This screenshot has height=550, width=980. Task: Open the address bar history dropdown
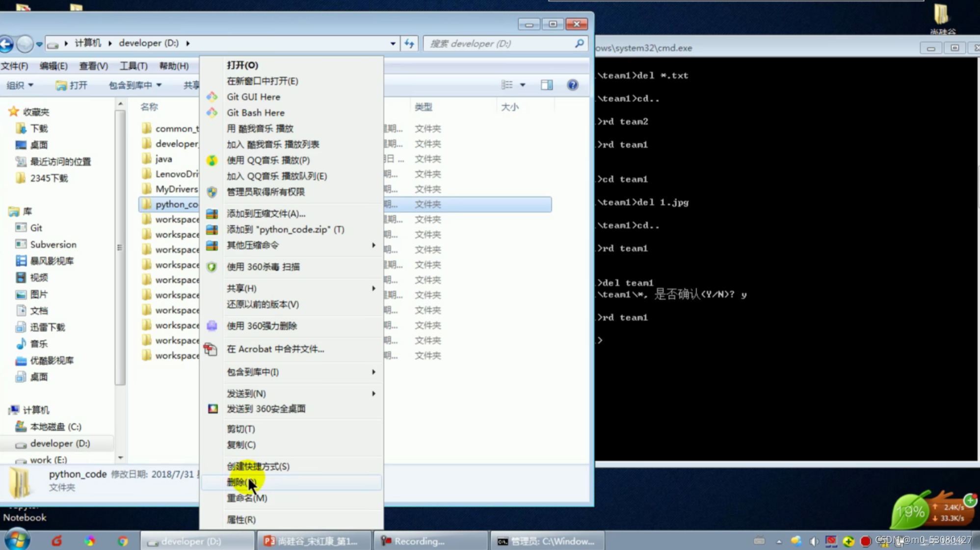[393, 44]
